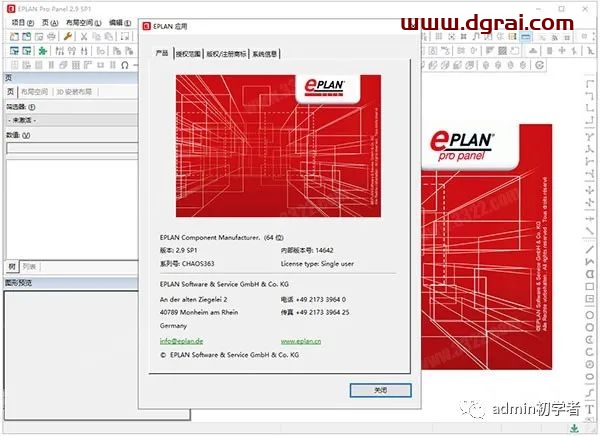This screenshot has height=436, width=600.
Task: Switch to the 授权范围 tab
Action: (187, 54)
